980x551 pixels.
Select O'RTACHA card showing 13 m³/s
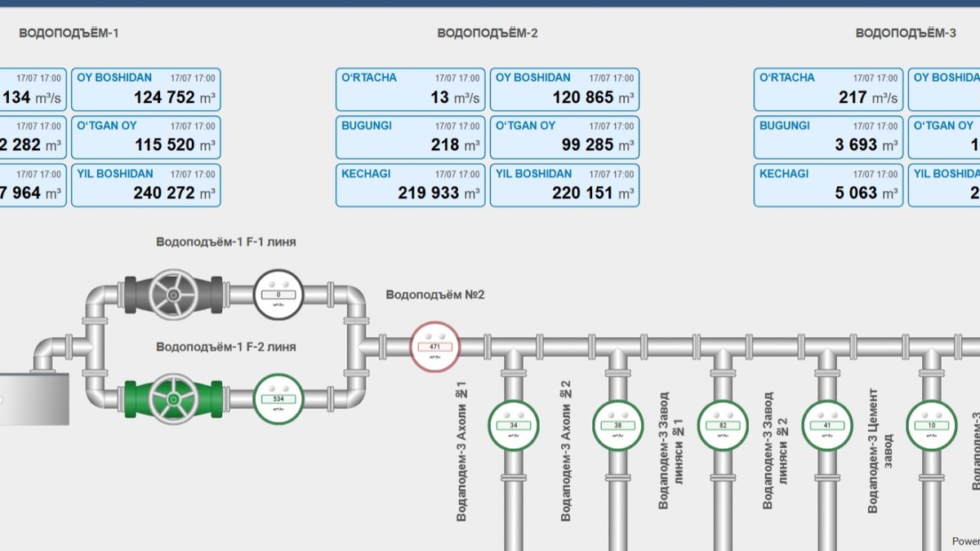411,90
